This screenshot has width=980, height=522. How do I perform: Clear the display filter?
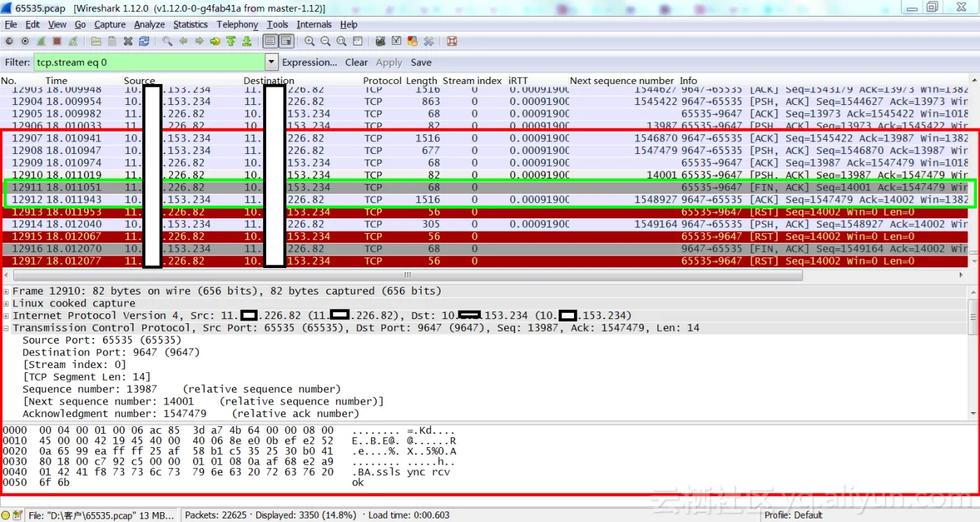(356, 62)
